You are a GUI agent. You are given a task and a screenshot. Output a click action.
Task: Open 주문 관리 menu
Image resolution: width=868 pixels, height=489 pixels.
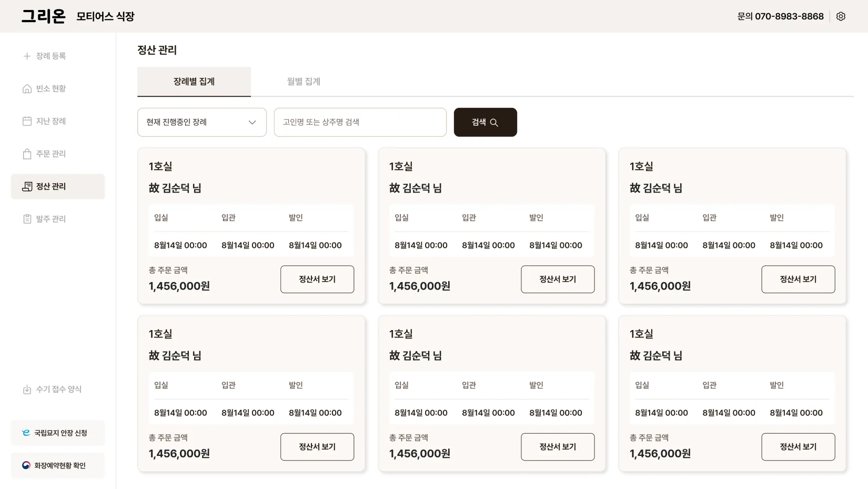[x=58, y=154]
